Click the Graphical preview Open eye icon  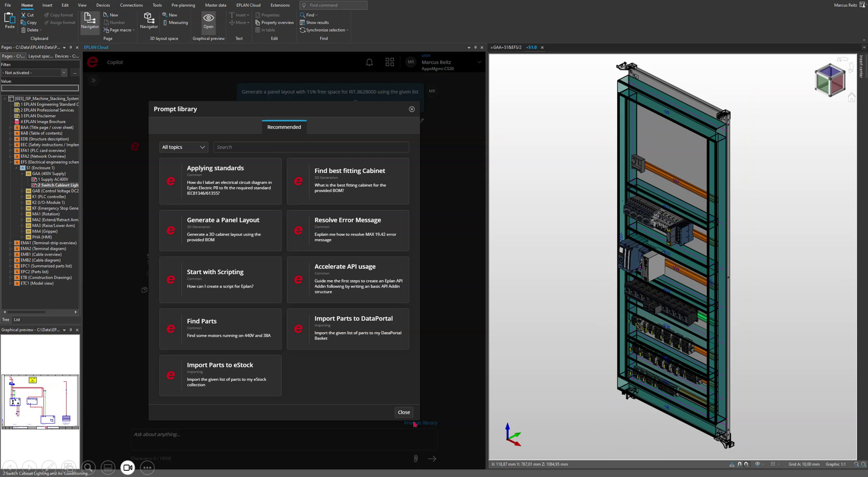tap(208, 21)
